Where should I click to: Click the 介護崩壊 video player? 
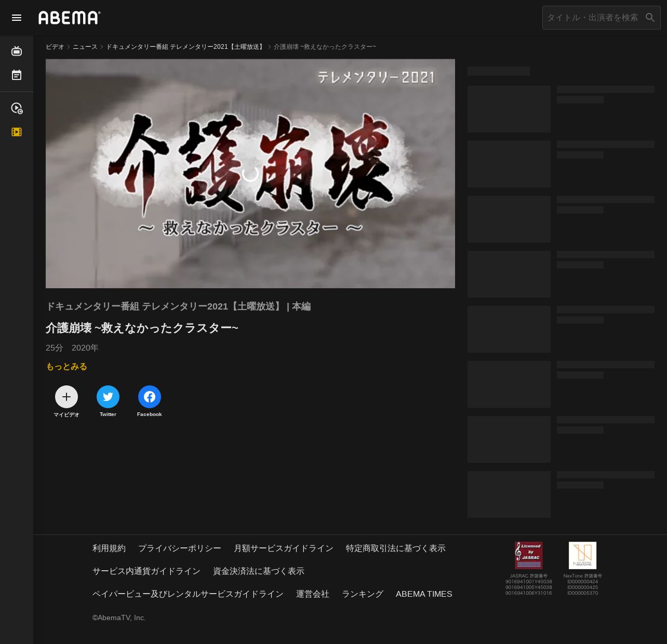[250, 173]
